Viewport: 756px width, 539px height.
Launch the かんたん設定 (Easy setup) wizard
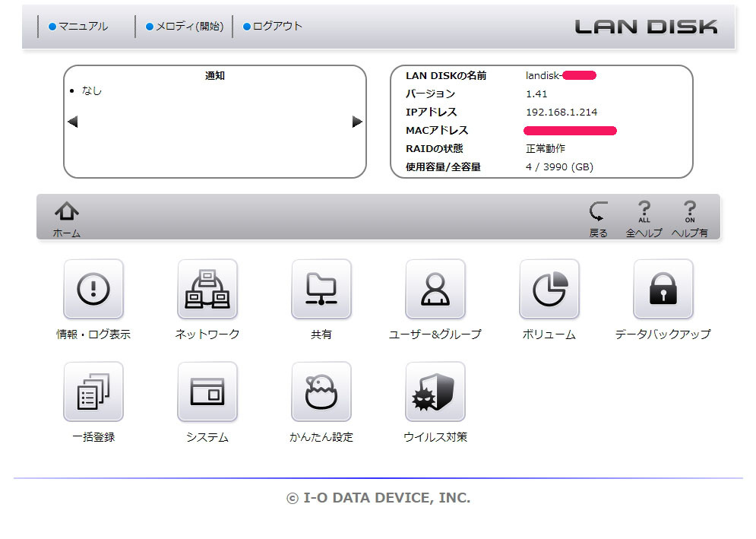click(321, 392)
